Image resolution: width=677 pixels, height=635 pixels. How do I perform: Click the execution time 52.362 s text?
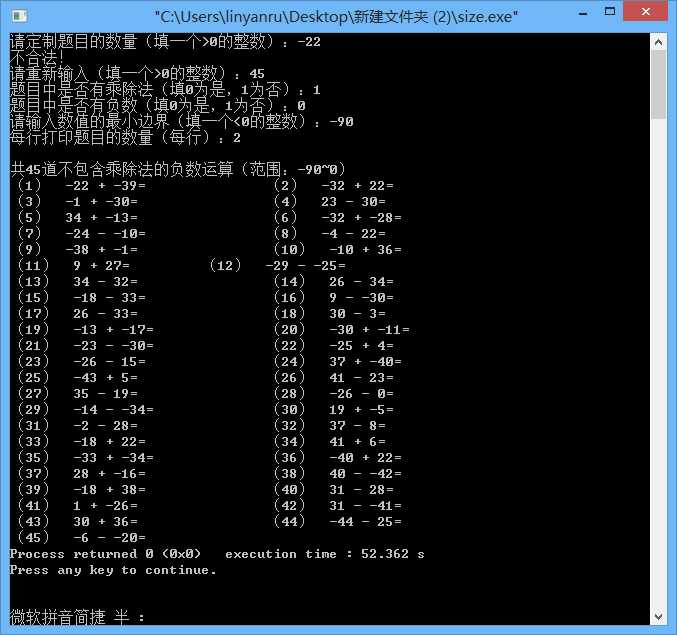[x=325, y=554]
